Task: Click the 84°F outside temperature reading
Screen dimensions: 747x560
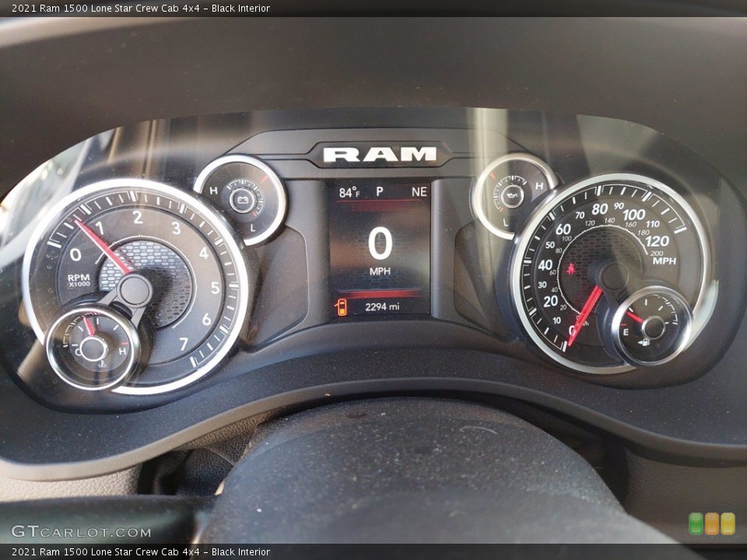Action: [x=349, y=192]
